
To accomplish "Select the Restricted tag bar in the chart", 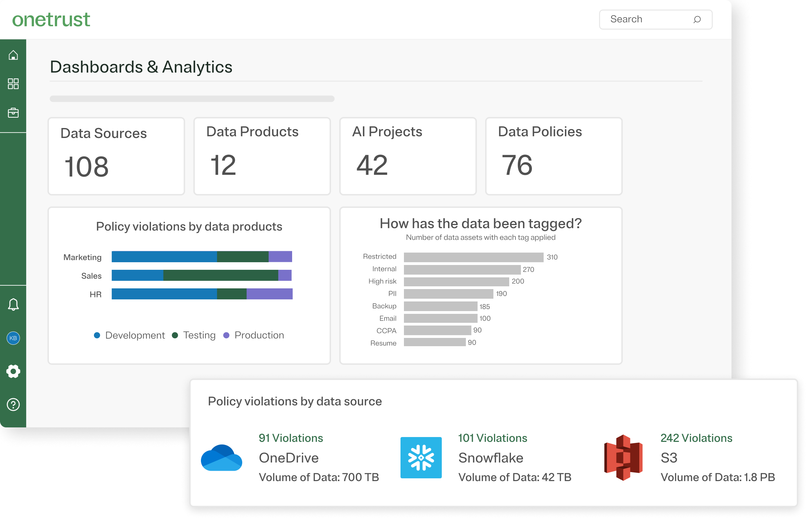I will click(x=473, y=256).
